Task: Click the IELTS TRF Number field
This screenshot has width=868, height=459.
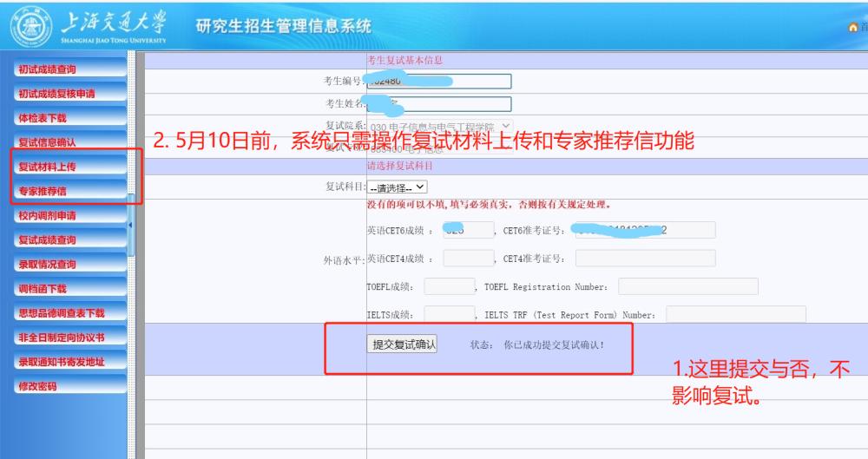Action: coord(736,314)
